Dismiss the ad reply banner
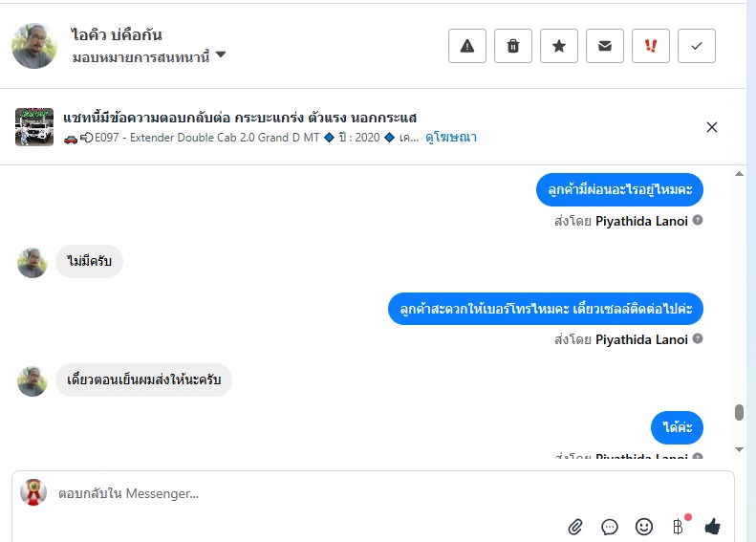 tap(712, 127)
